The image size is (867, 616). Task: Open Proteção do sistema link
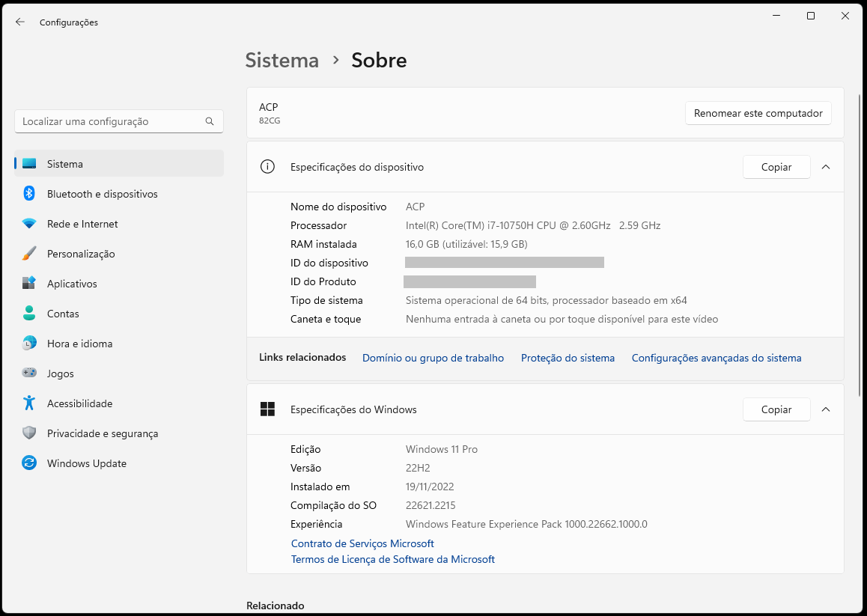coord(568,358)
